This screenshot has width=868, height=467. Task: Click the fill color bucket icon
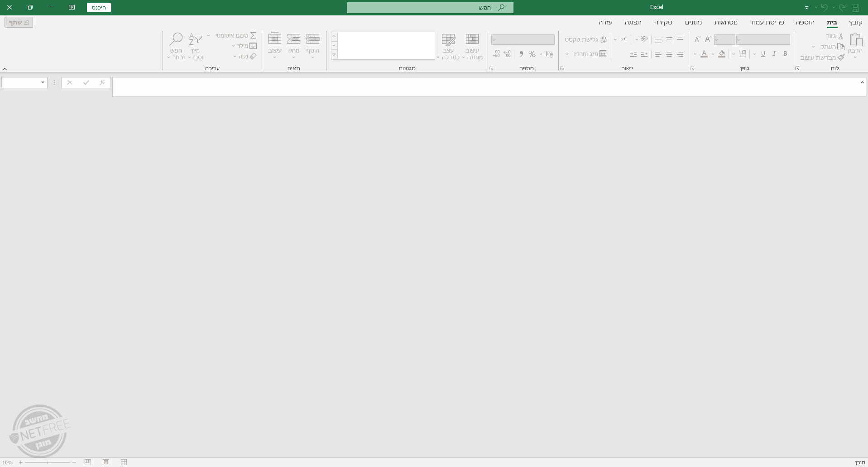click(722, 54)
